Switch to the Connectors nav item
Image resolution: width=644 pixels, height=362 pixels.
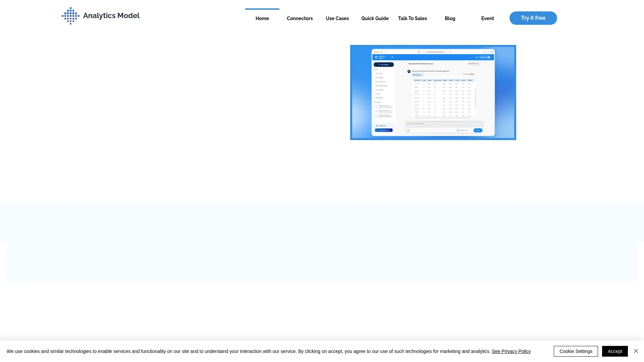coord(300,18)
